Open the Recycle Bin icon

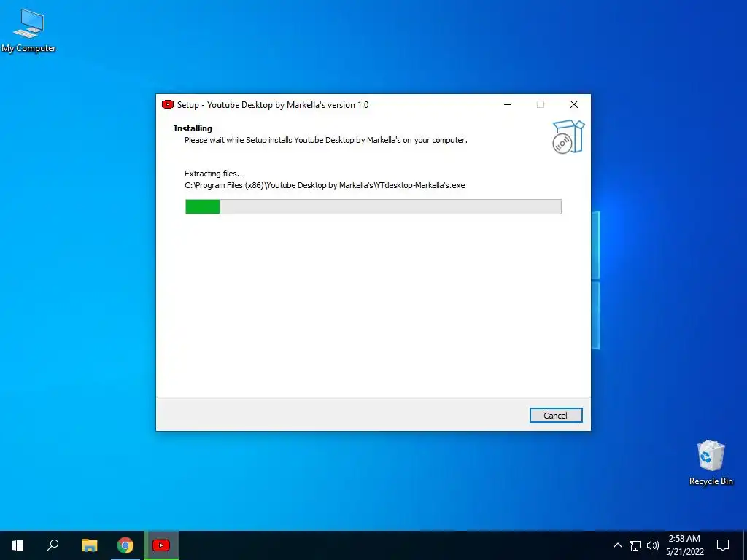[711, 463]
